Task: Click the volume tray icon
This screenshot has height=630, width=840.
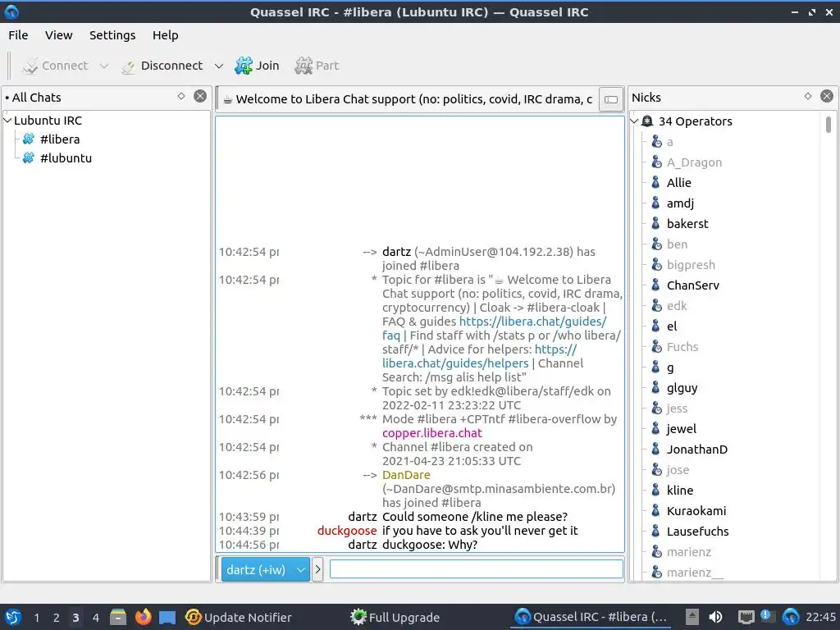Action: 715,617
